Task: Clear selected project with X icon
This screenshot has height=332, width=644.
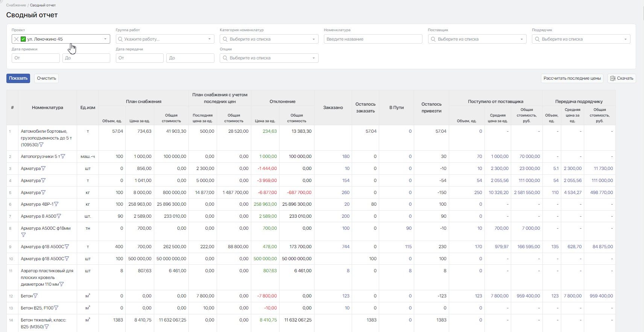Action: tap(16, 39)
